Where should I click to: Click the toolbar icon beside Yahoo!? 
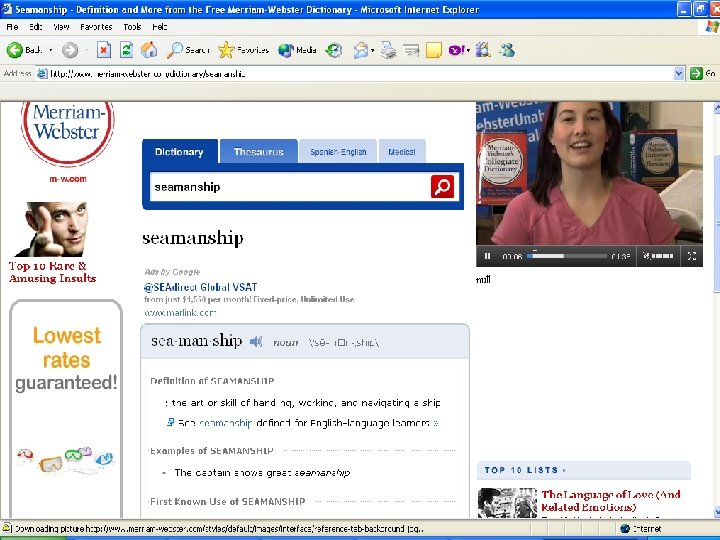coord(483,50)
